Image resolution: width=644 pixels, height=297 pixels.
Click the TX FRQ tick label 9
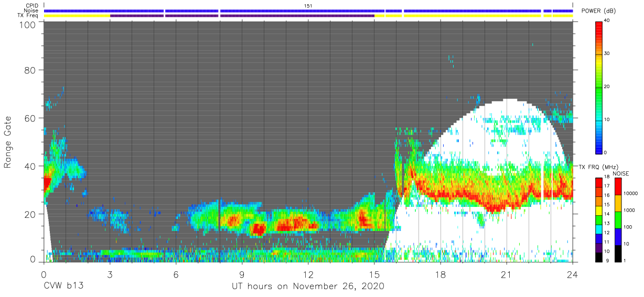point(606,261)
